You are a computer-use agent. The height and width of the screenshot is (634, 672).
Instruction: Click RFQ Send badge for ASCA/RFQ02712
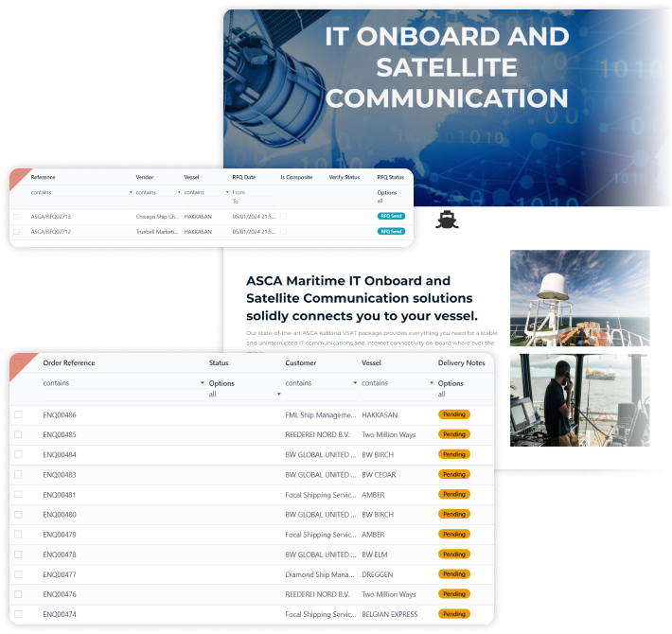tap(391, 231)
